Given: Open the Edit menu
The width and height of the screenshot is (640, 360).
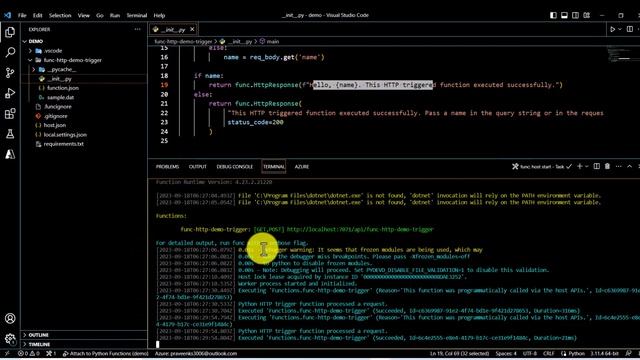Looking at the screenshot, I should [x=38, y=15].
